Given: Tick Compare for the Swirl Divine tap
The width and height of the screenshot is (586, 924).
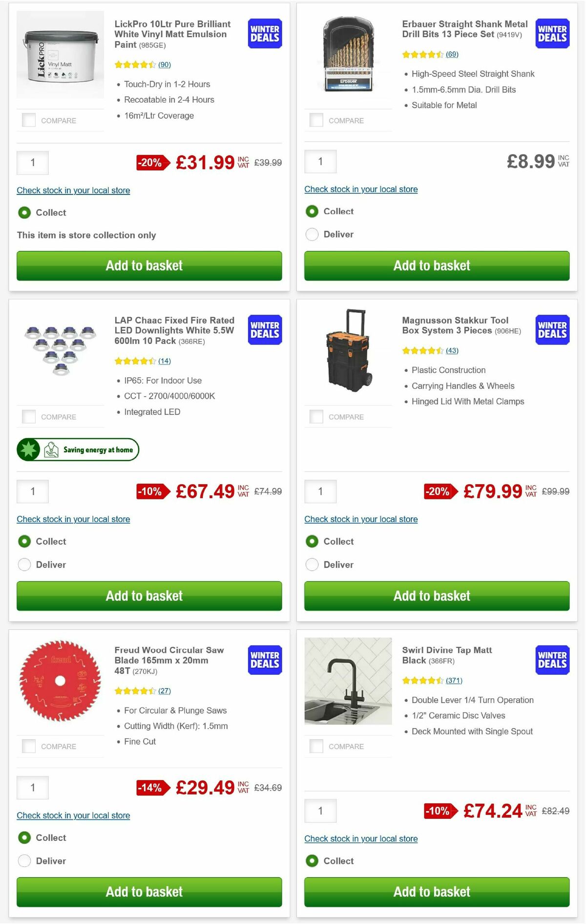Looking at the screenshot, I should (316, 745).
